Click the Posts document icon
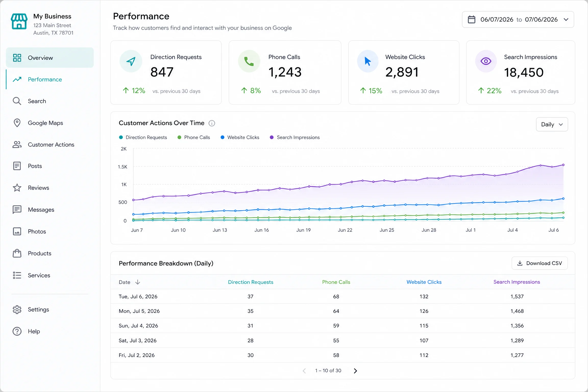Image resolution: width=588 pixels, height=392 pixels. click(17, 166)
